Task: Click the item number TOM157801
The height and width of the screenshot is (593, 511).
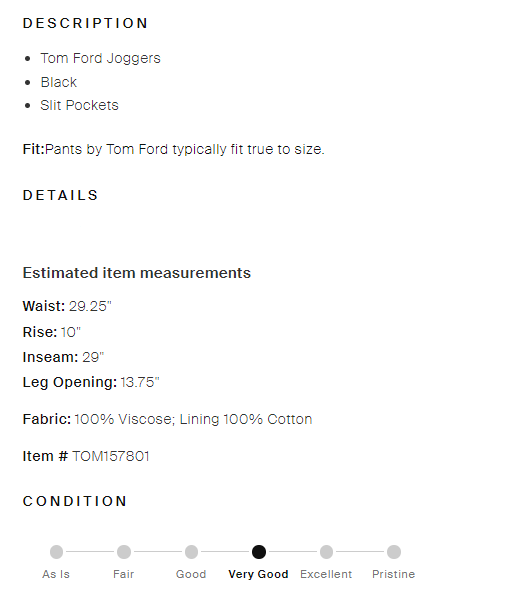Action: point(111,456)
